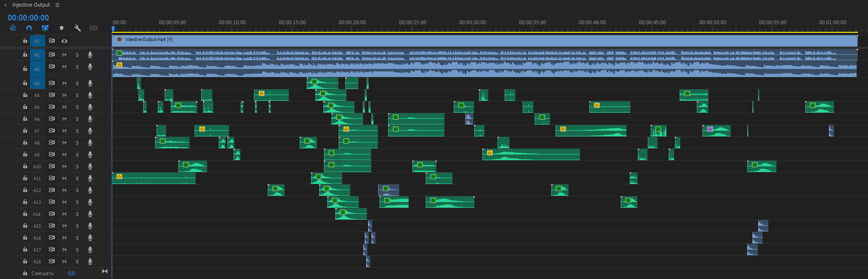Viewport: 868px width, 279px height.
Task: Open the Injective Output panel menu
Action: click(58, 5)
